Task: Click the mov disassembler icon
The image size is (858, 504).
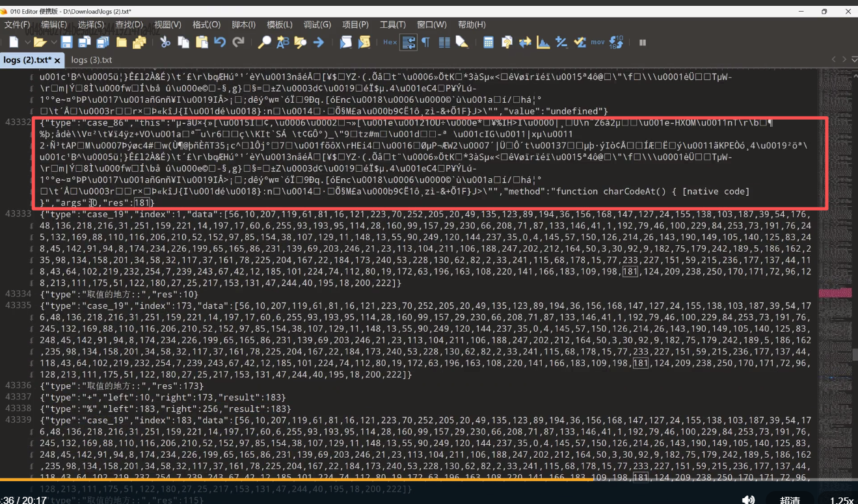Action: tap(598, 42)
